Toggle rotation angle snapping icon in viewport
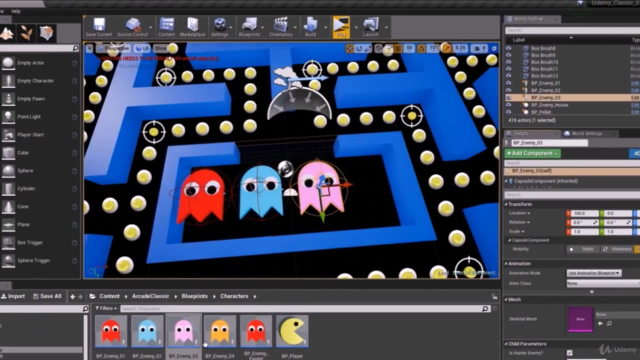 422,49
